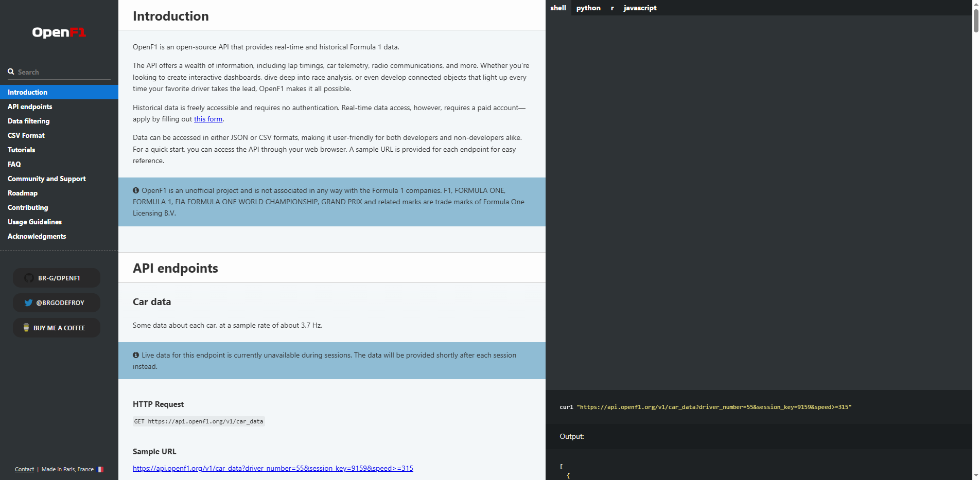Image resolution: width=980 pixels, height=480 pixels.
Task: Click the curl command code line
Action: click(x=705, y=407)
